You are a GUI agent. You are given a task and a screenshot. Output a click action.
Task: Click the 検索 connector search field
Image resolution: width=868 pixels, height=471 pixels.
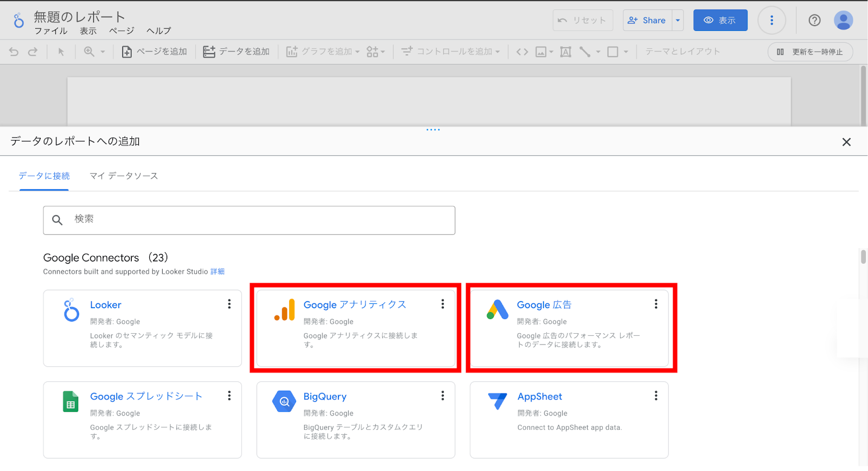pos(249,220)
